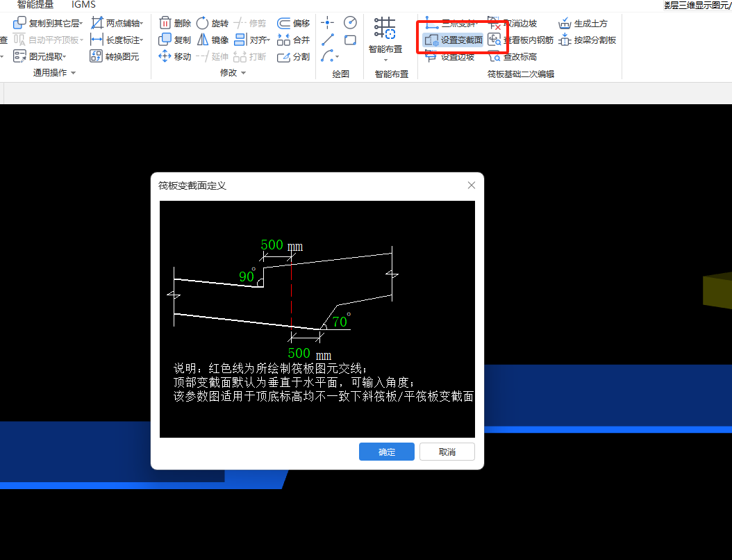Click the 按梁分割板 split slab by beam tool
This screenshot has height=560, width=732.
[x=588, y=40]
